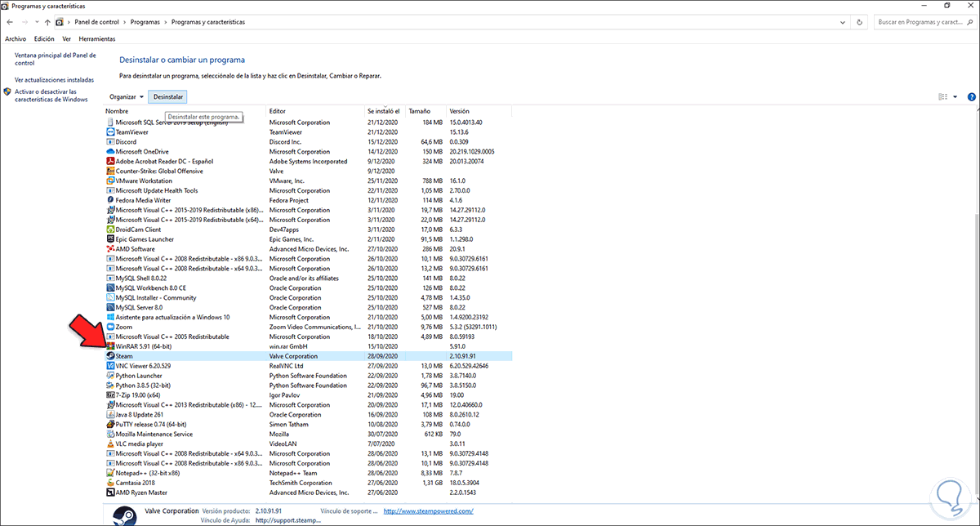Click the view layout icon button
Image resolution: width=980 pixels, height=526 pixels.
[943, 96]
